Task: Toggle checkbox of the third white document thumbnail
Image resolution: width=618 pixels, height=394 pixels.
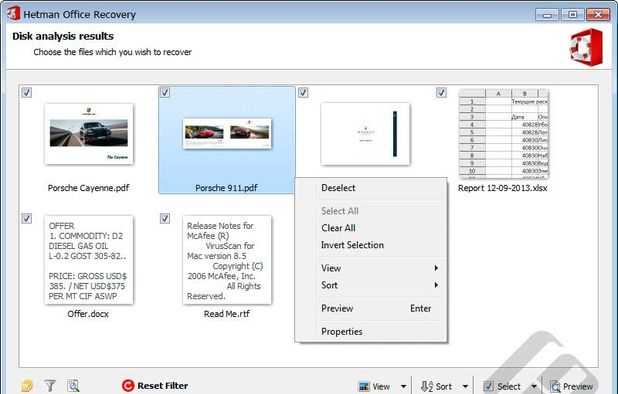Action: pyautogui.click(x=303, y=93)
